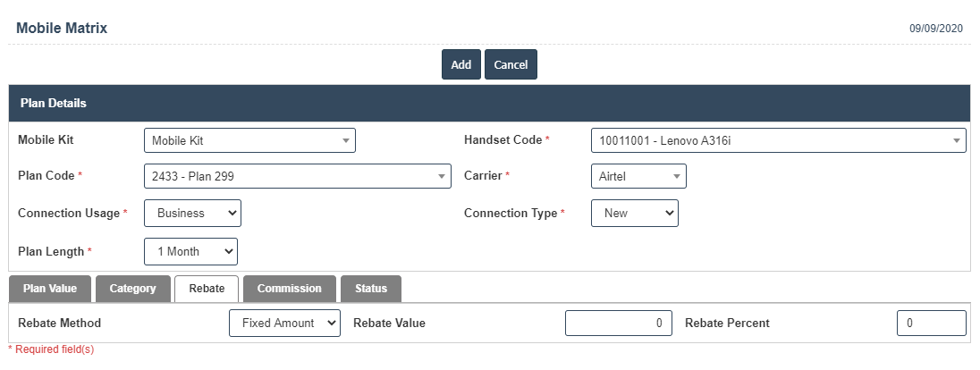980x370 pixels.
Task: Switch to the Status tab
Action: click(370, 289)
